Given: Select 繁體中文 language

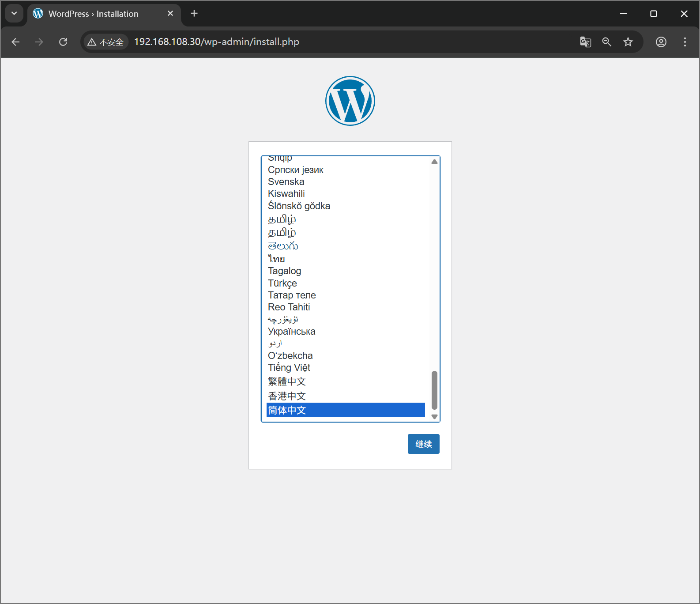Looking at the screenshot, I should [346, 381].
